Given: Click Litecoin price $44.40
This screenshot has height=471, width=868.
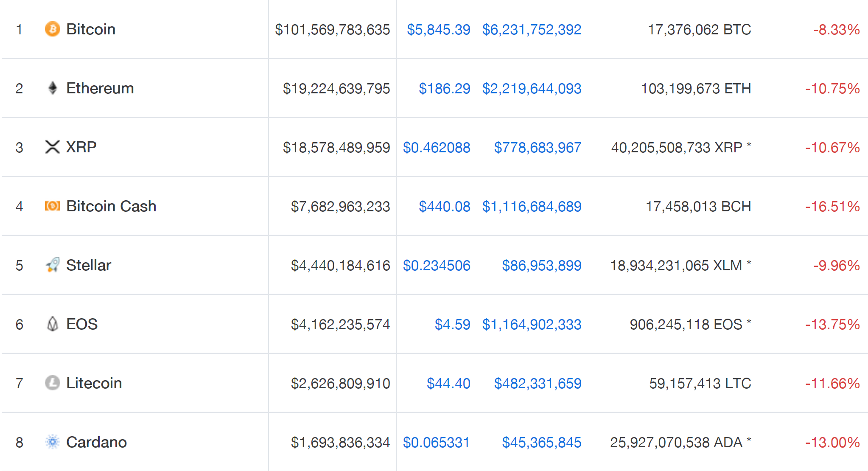Looking at the screenshot, I should [448, 383].
